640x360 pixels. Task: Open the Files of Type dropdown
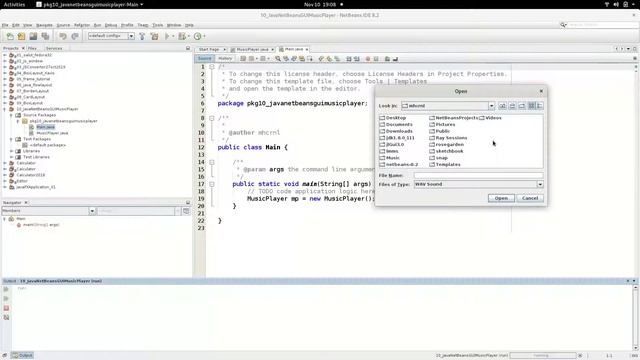[x=540, y=184]
